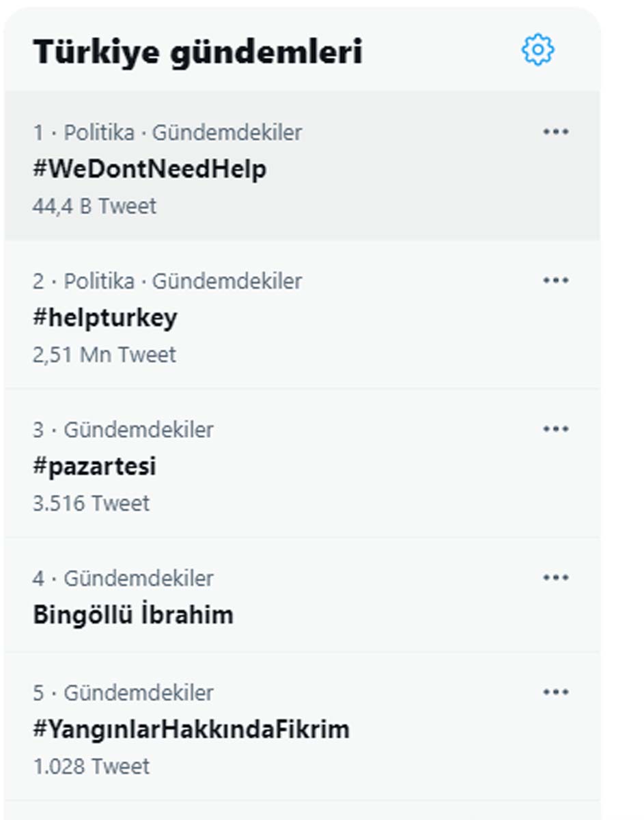This screenshot has height=820, width=644.
Task: Open the Bingöllü İbrahim trend
Action: (133, 614)
